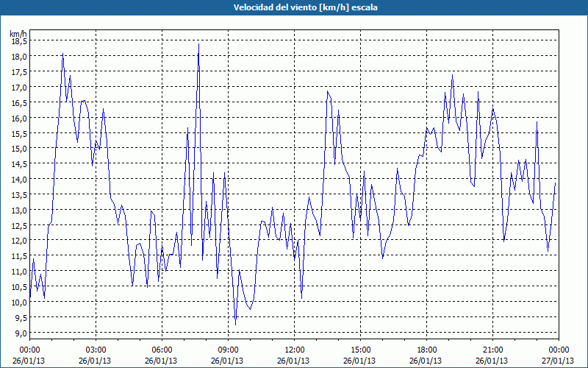Click the 14,0 y-axis value
This screenshot has width=588, height=368.
coord(19,179)
